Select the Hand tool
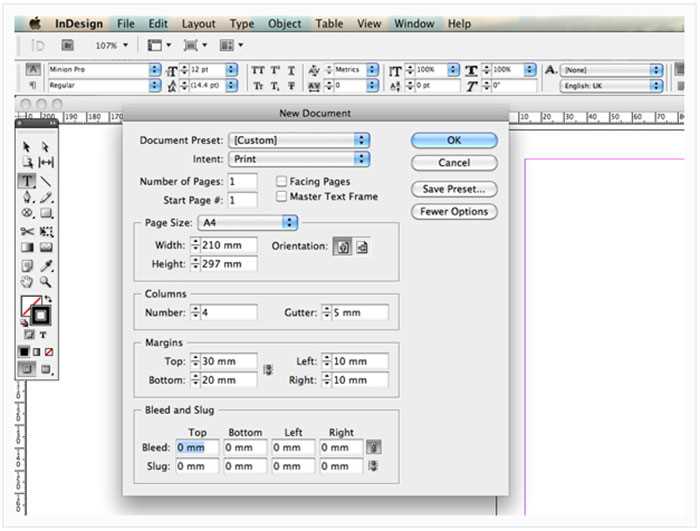The height and width of the screenshot is (531, 700). tap(27, 282)
